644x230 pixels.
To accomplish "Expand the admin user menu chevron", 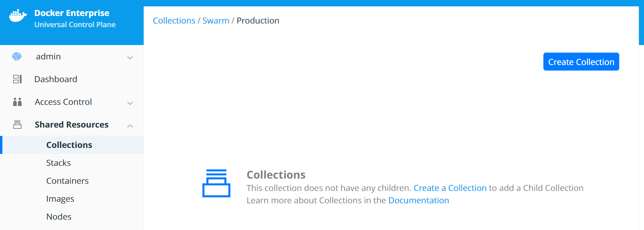I will [130, 58].
